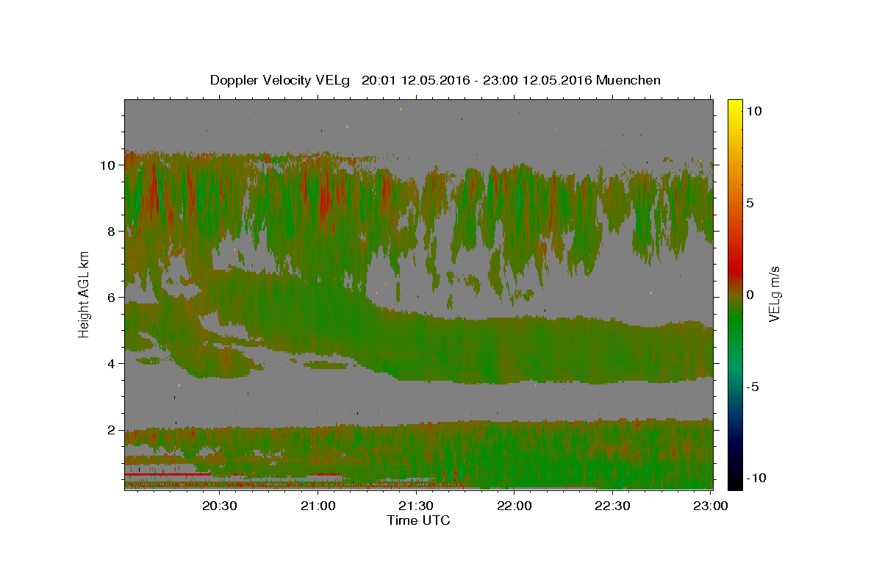
Task: Select the 23:00 time axis label
Action: coord(710,506)
